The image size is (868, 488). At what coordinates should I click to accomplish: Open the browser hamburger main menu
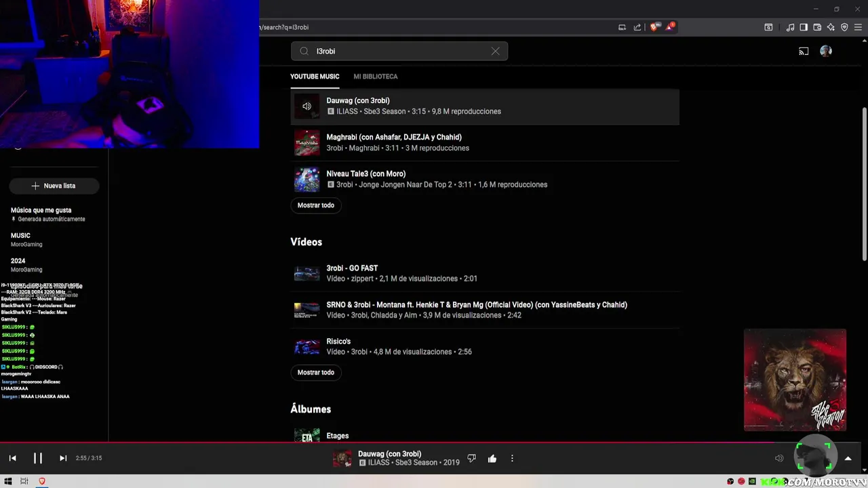coord(858,27)
